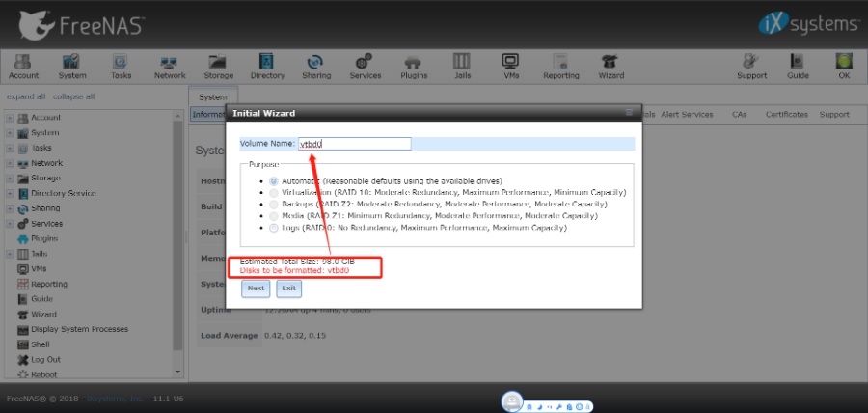The height and width of the screenshot is (413, 868).
Task: Click Exit in Initial Wizard
Action: tap(288, 289)
